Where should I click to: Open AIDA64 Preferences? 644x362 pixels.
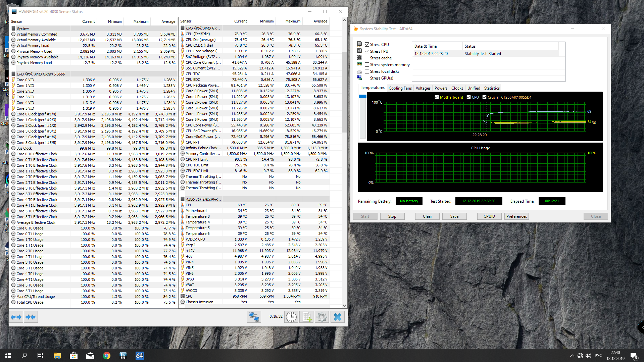click(x=516, y=216)
